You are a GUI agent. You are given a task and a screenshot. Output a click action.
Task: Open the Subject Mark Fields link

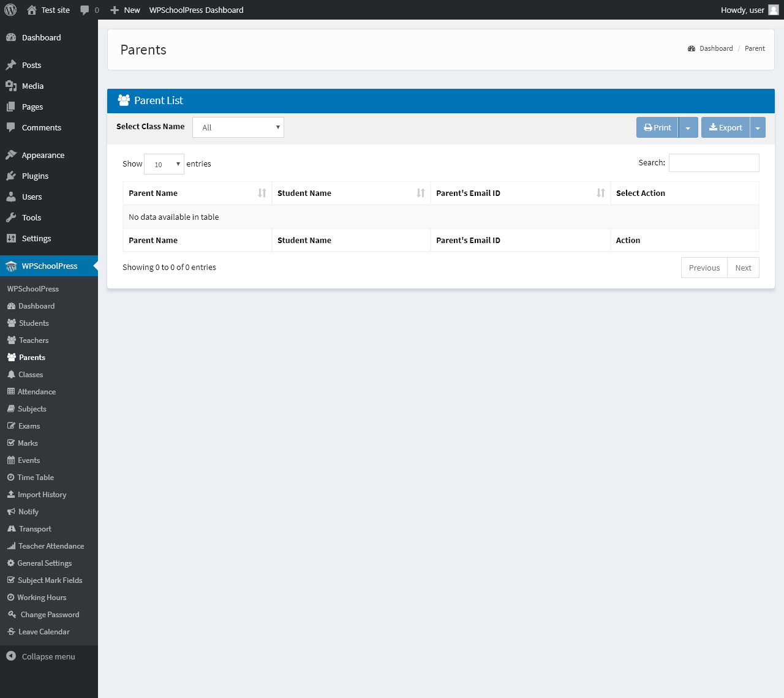(x=49, y=580)
